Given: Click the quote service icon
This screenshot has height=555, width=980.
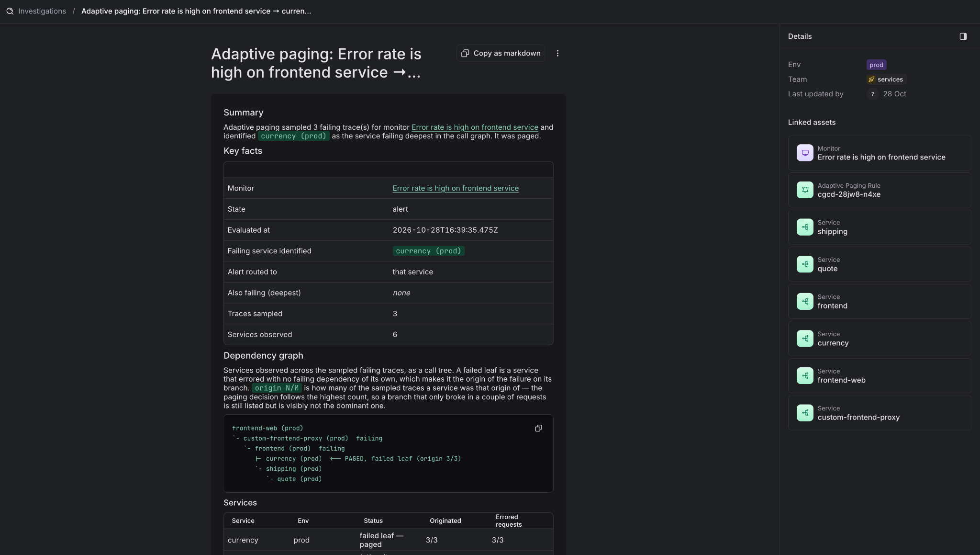Looking at the screenshot, I should click(x=805, y=264).
